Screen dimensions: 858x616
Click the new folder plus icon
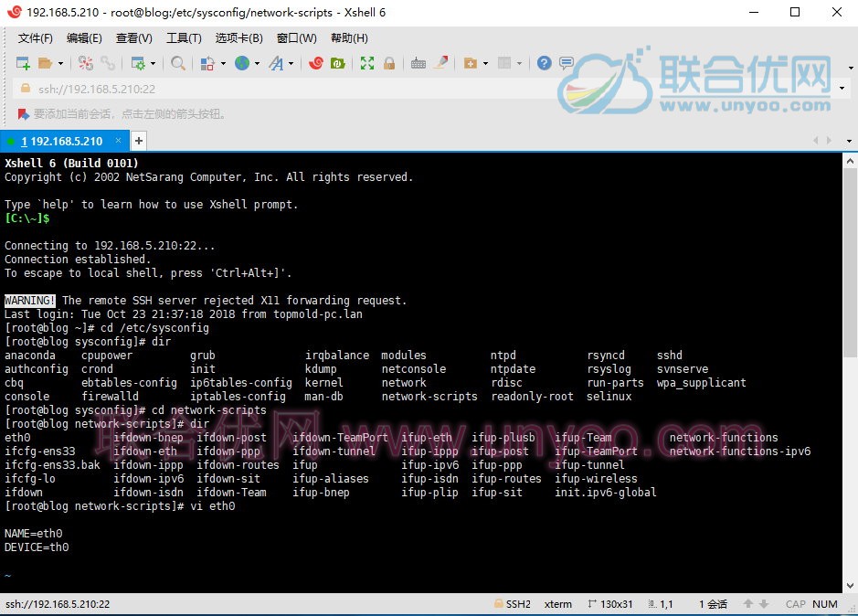[x=470, y=63]
